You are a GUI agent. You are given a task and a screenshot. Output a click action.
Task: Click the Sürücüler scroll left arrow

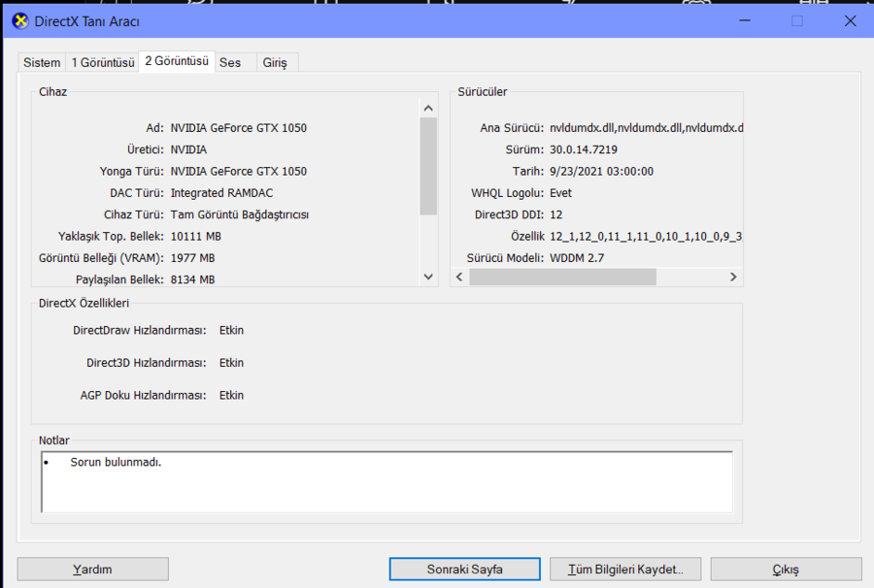click(459, 277)
